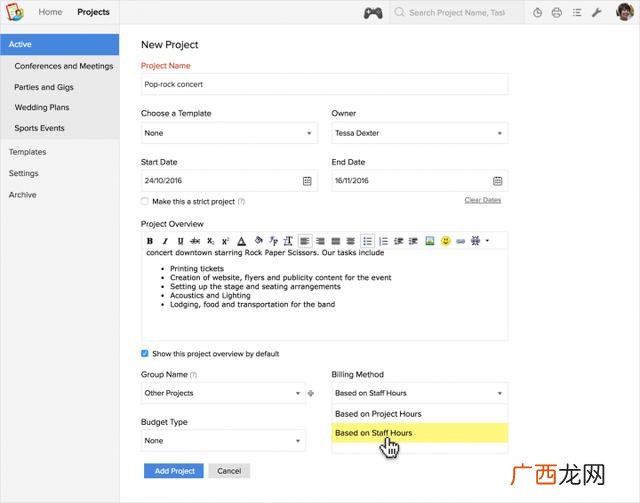Align text right in the editor
Image resolution: width=640 pixels, height=503 pixels.
320,241
